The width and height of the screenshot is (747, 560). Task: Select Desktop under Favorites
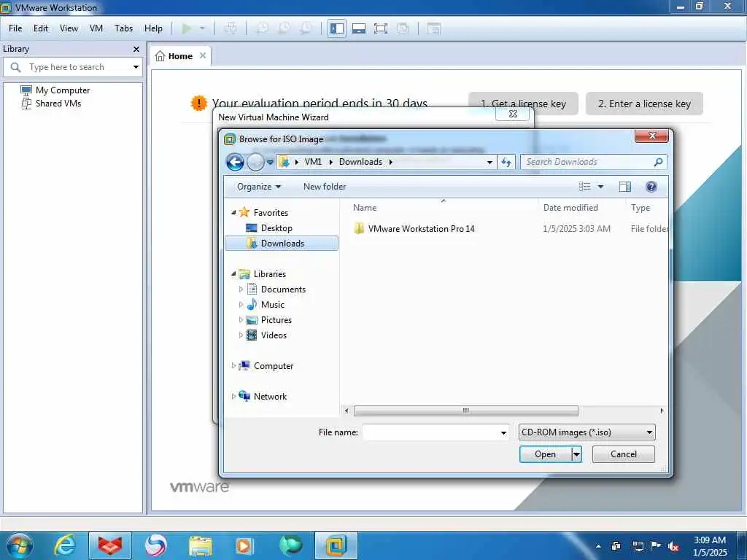pyautogui.click(x=276, y=228)
